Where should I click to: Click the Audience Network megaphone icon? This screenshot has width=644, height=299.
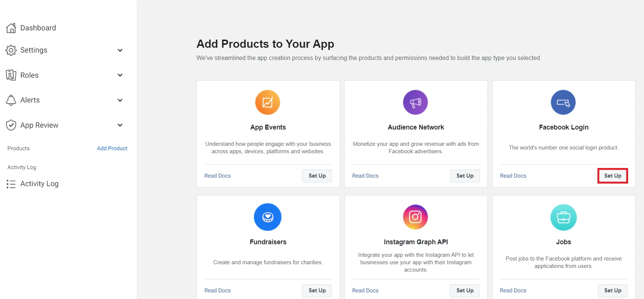[415, 102]
